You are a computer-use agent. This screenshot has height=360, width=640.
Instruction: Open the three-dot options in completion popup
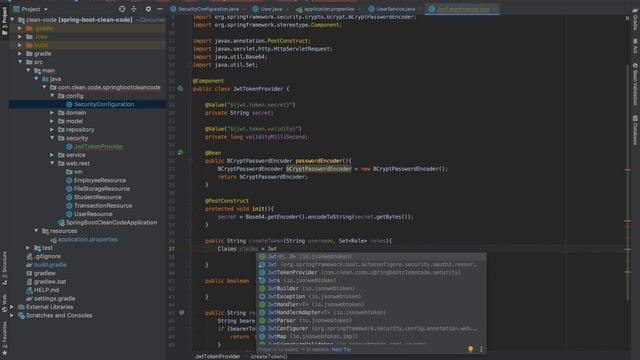481,349
